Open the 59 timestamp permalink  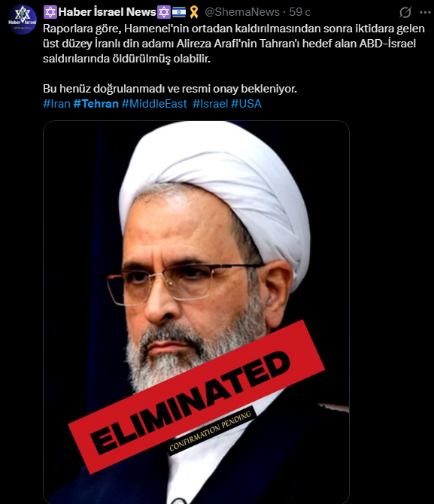(x=299, y=12)
